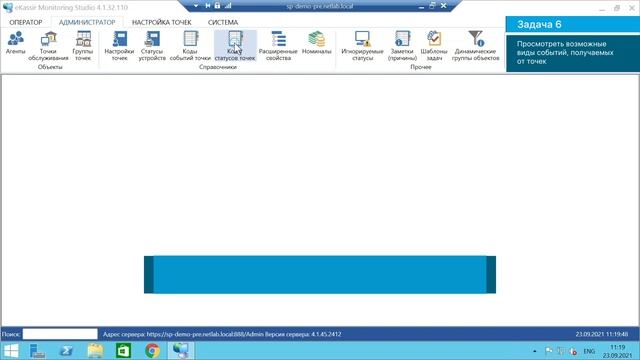Click the ENG language indicator
Screen dimensions: 640x360
589,351
